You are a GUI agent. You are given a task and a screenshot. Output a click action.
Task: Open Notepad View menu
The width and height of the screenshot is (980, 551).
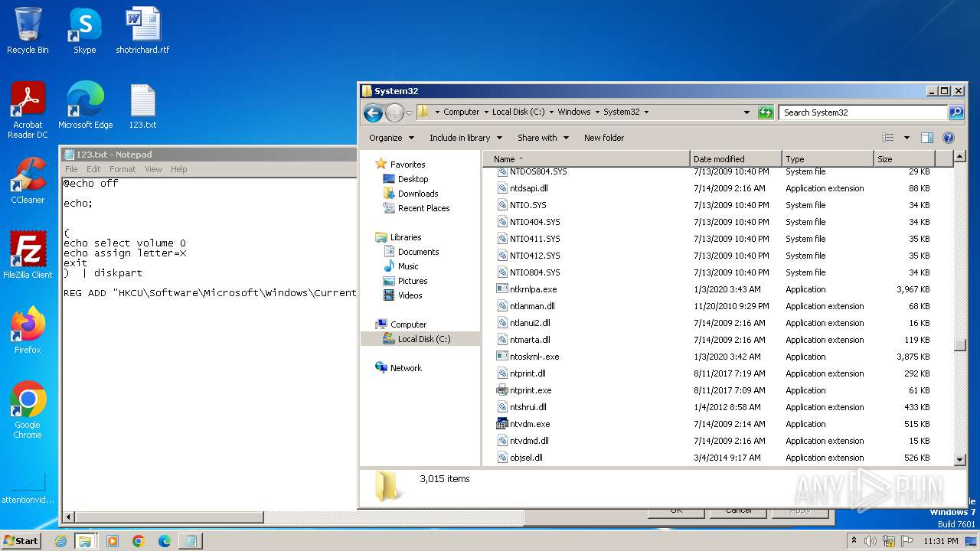click(153, 169)
